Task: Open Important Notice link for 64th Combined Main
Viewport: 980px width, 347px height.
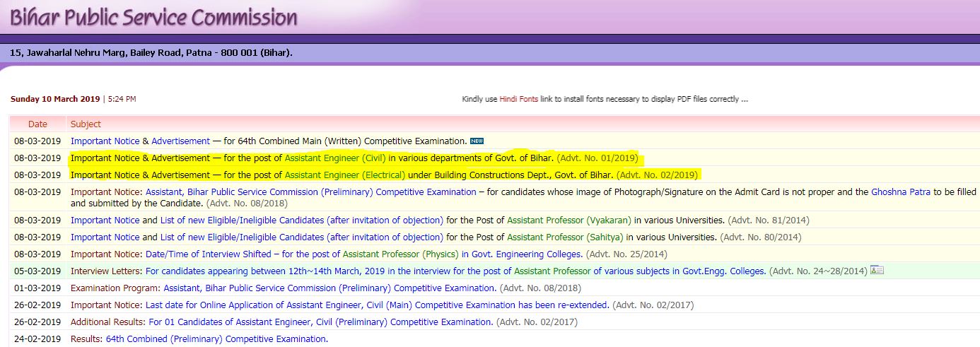Action: click(105, 141)
